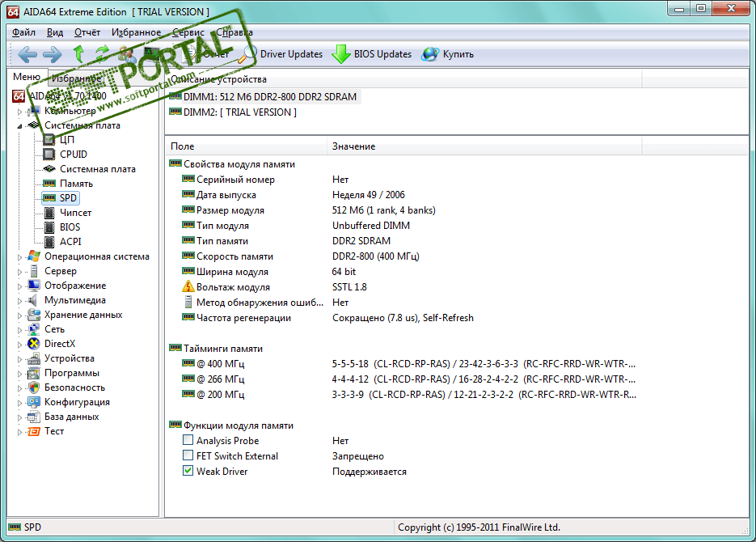Viewport: 756px width, 542px height.
Task: Open the Вид menu
Action: pyautogui.click(x=55, y=32)
